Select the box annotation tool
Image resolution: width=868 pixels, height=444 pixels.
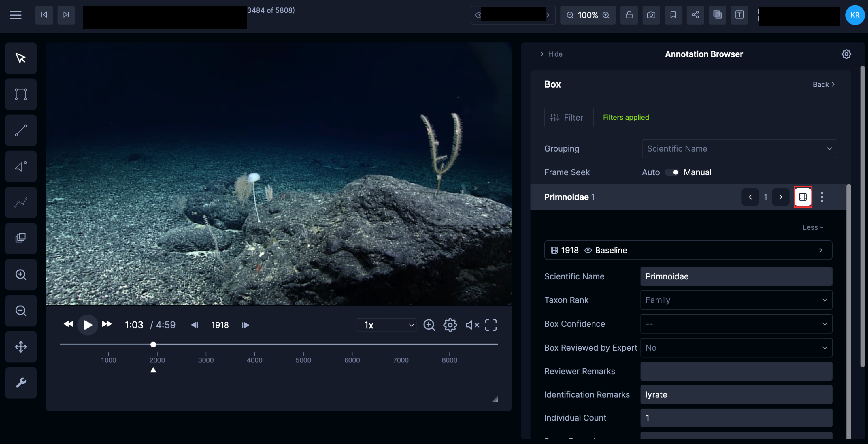coord(20,94)
